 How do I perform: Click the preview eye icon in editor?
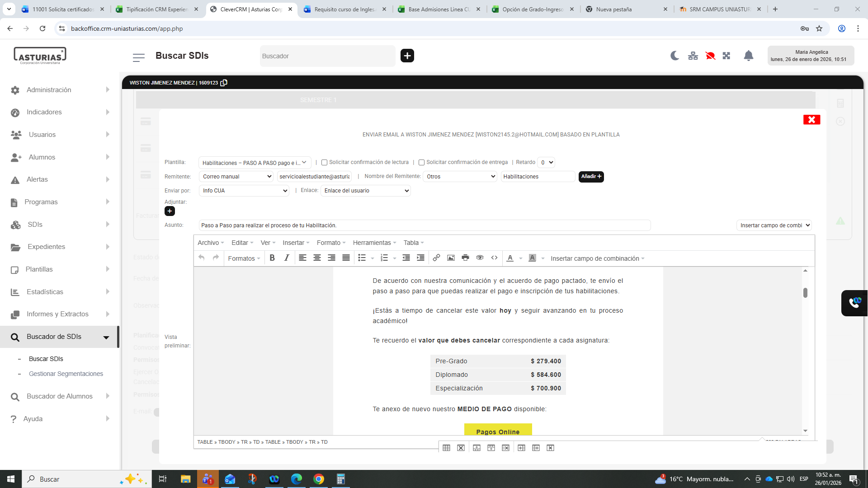click(480, 258)
